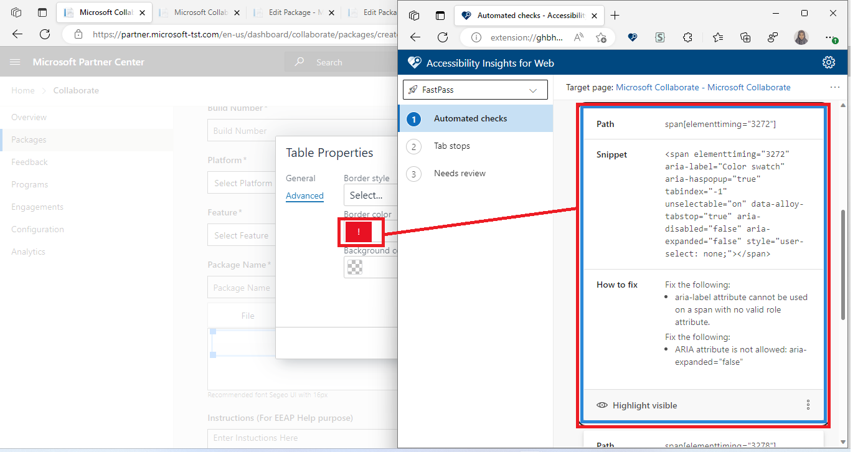Screen dimensions: 868x452
Task: Open the Accessibility Insights extension icon
Action: point(633,37)
